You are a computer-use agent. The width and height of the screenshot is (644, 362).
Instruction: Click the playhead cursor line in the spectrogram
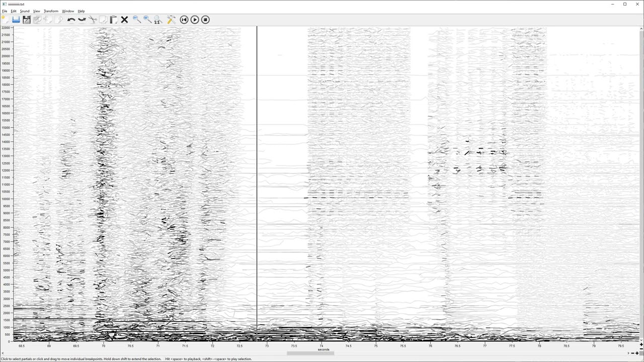(x=257, y=184)
